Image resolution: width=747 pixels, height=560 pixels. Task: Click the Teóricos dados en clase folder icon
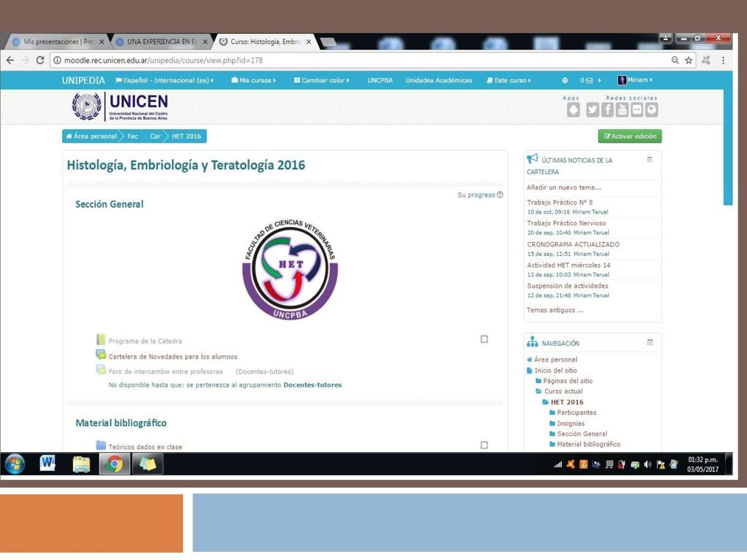click(101, 446)
